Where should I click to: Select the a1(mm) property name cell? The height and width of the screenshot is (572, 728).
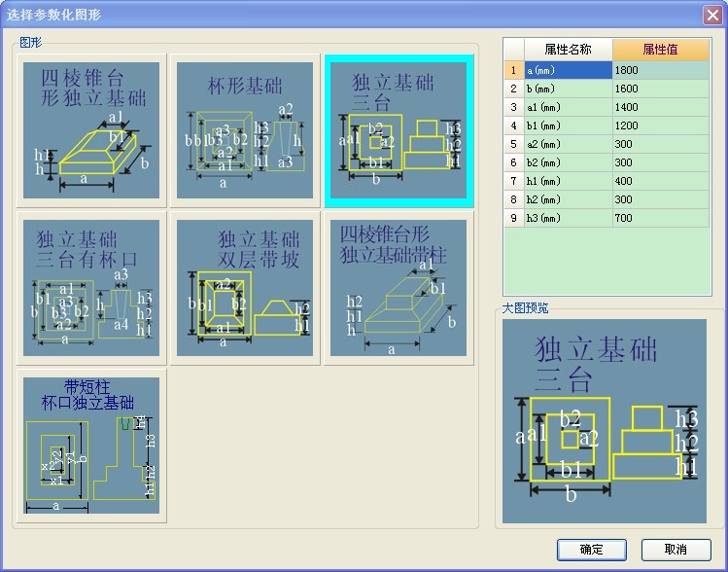pos(569,107)
